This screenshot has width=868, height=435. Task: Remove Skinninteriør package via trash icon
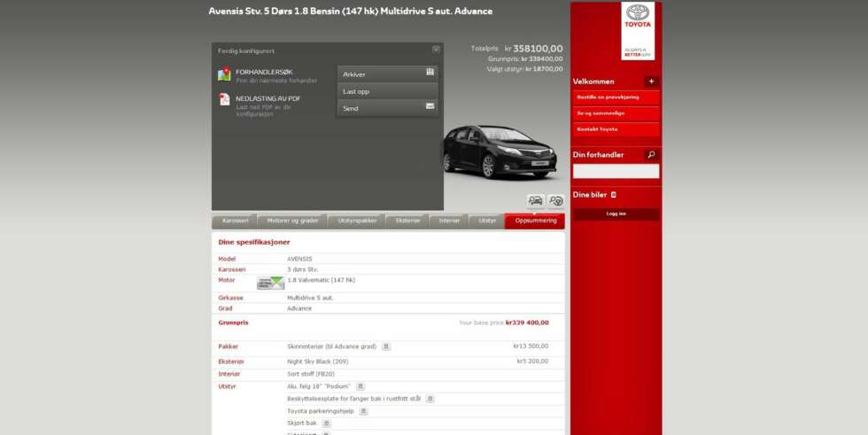[x=386, y=346]
